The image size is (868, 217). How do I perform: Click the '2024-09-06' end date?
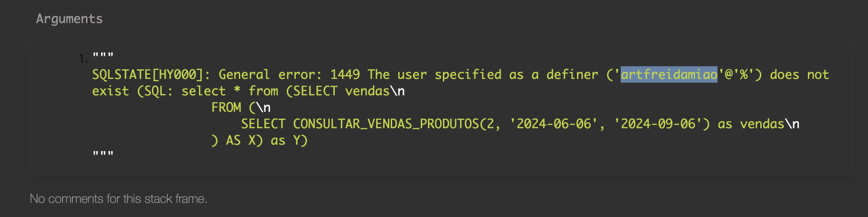[x=658, y=124]
